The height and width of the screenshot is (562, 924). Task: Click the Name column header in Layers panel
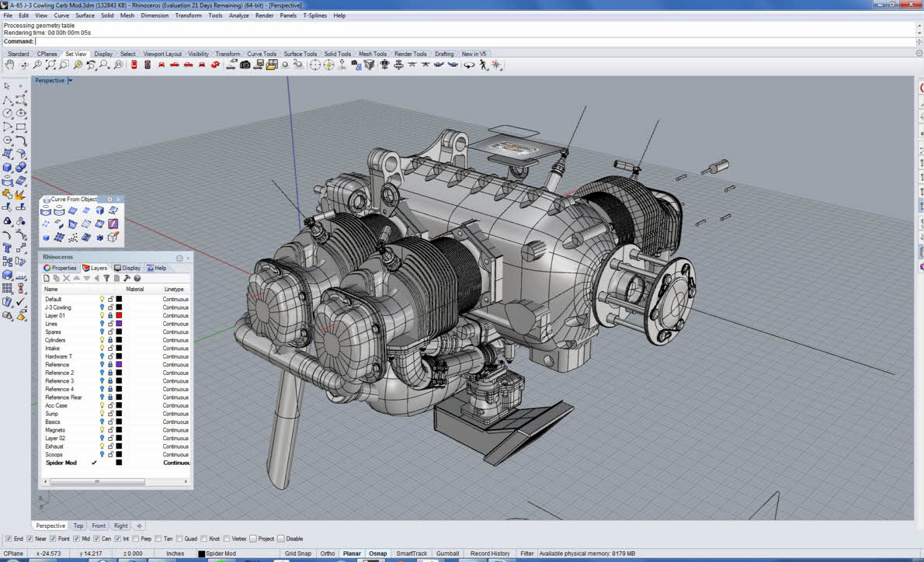(x=51, y=290)
